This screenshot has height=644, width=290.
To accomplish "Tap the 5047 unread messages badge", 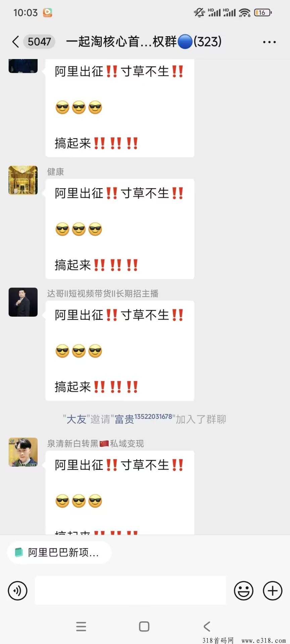I will (x=39, y=42).
